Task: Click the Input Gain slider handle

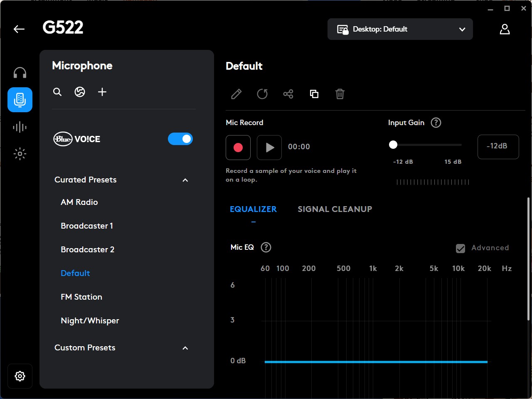Action: point(393,145)
